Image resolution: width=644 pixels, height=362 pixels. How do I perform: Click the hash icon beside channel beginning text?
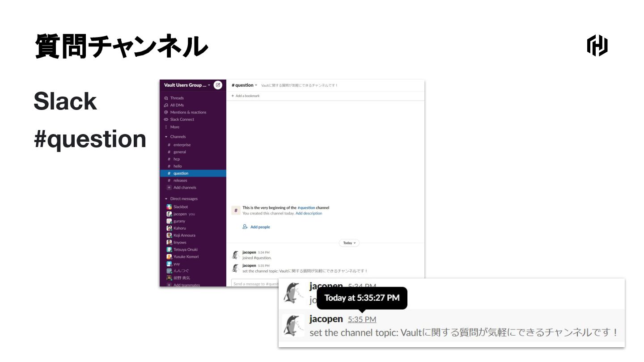236,210
